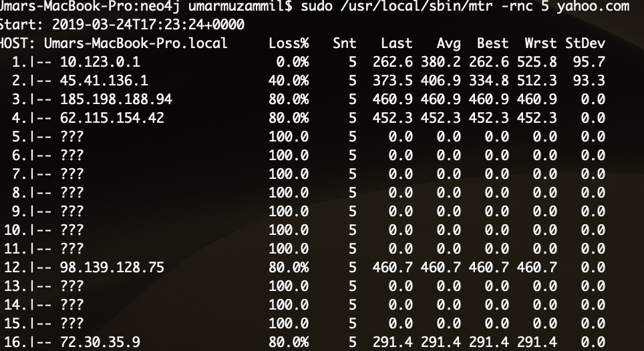Click the Snt column header
This screenshot has width=644, height=351.
tap(345, 43)
